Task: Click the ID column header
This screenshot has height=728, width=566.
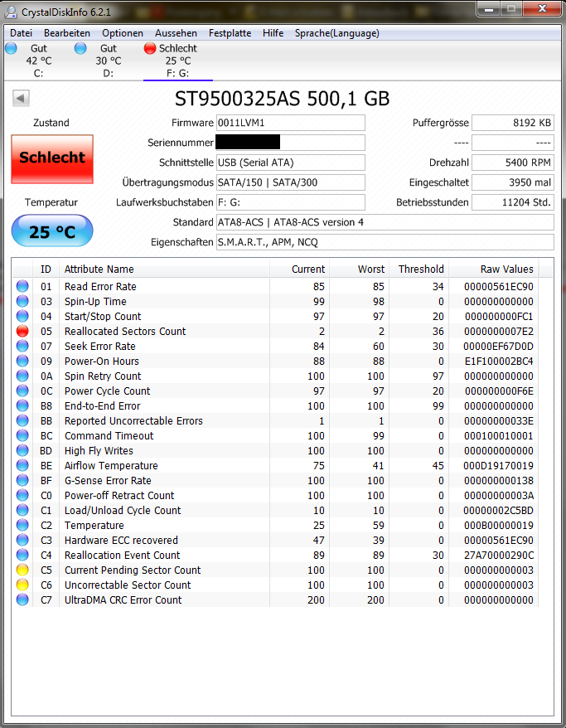Action: pos(46,269)
